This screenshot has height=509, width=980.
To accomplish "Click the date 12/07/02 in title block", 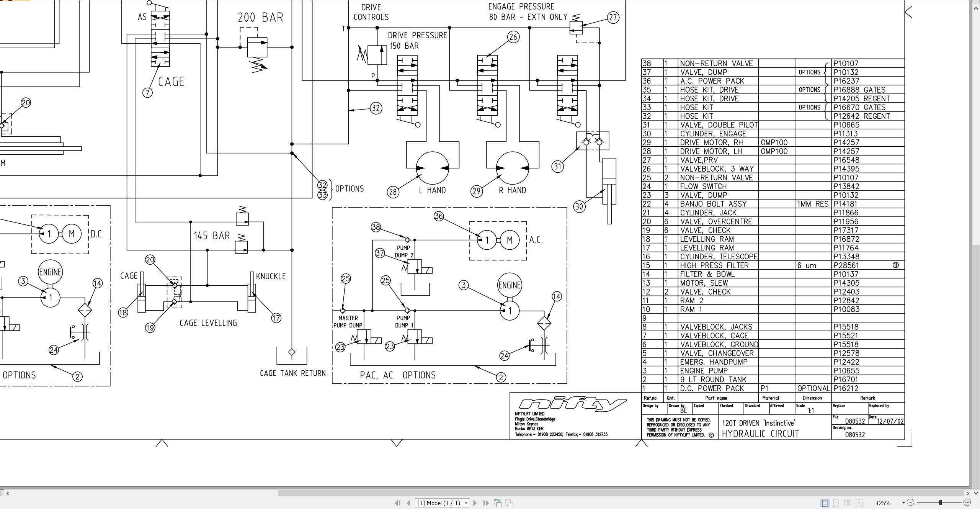I will [x=890, y=421].
